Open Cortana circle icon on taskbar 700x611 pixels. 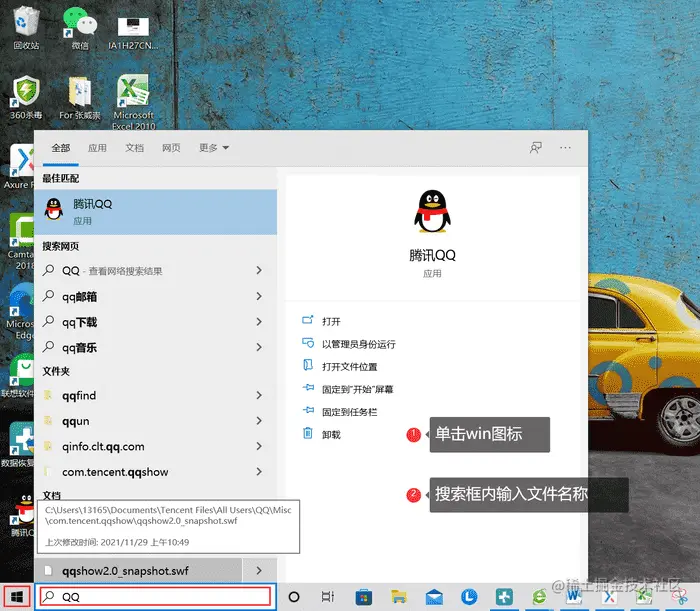point(294,597)
